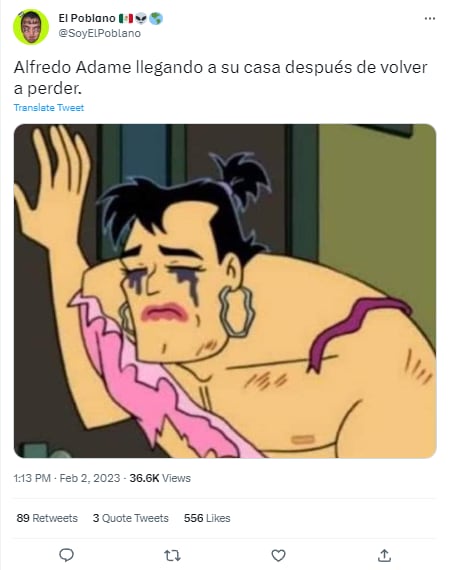Click the Alfredo Adame tweet text

[220, 77]
